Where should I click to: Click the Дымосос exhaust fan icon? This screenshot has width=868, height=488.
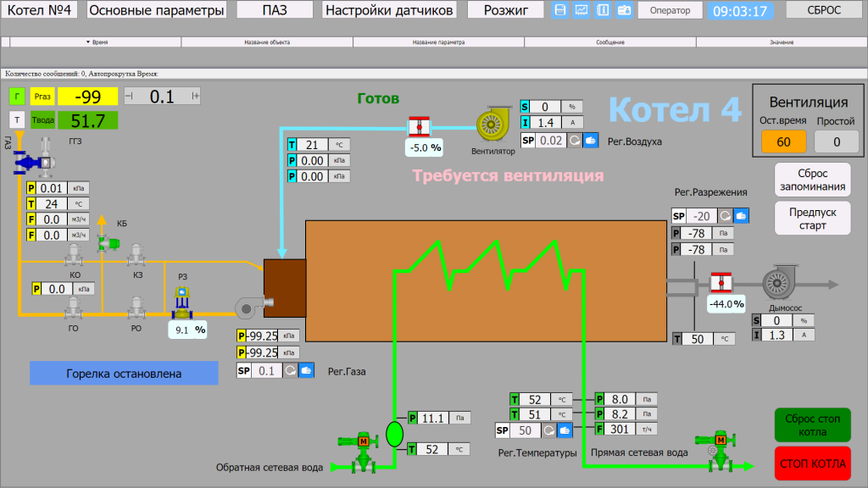(x=779, y=285)
